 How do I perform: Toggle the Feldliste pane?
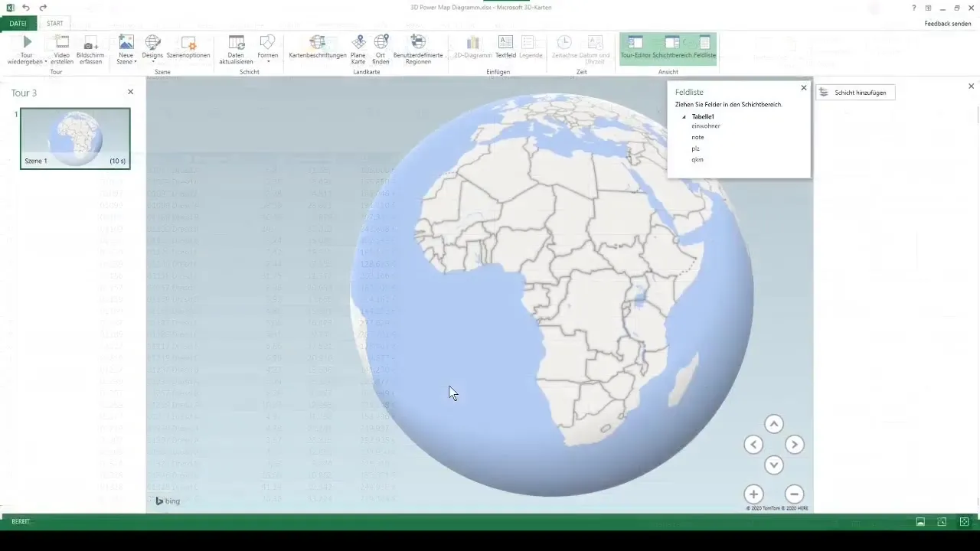(704, 47)
